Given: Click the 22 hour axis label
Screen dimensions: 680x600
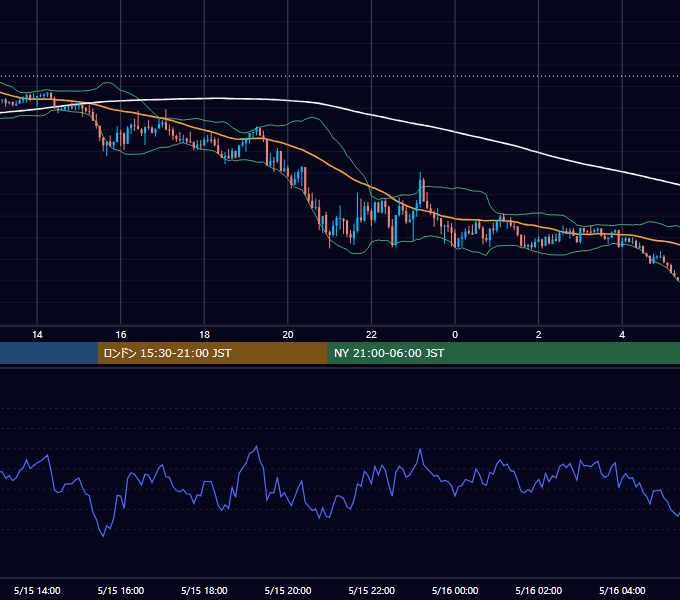Looking at the screenshot, I should (371, 335).
